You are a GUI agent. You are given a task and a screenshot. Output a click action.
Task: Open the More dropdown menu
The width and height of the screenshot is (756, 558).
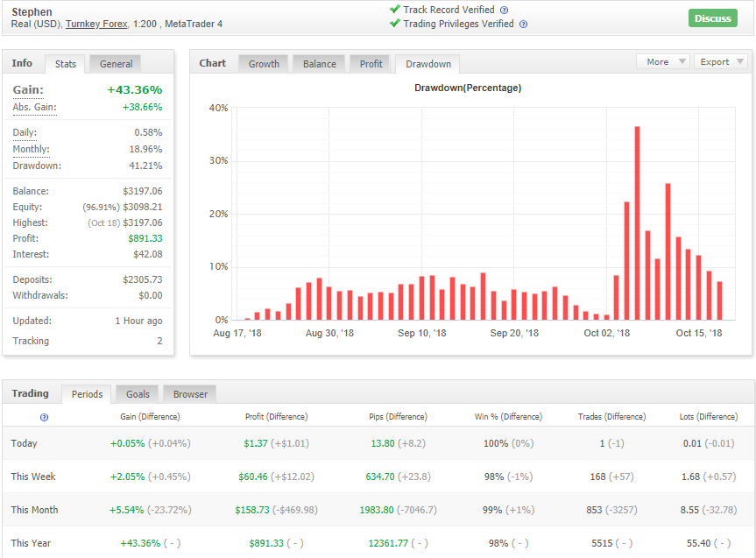663,62
